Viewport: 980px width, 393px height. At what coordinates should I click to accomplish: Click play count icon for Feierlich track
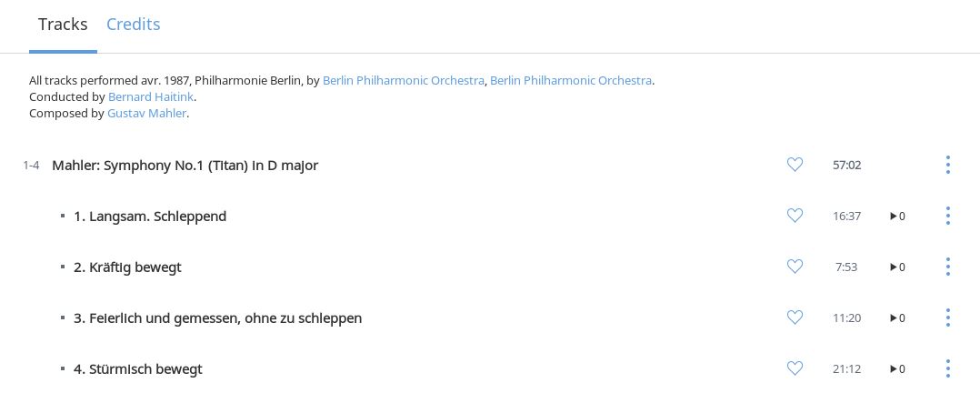click(x=897, y=318)
